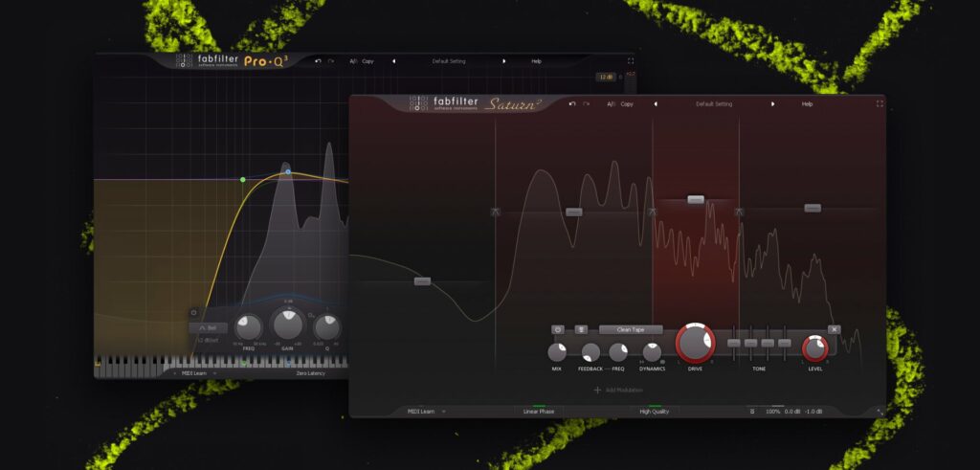Redo change in Saturn 2 window
Viewport: 980px width, 470px height.
[x=587, y=103]
